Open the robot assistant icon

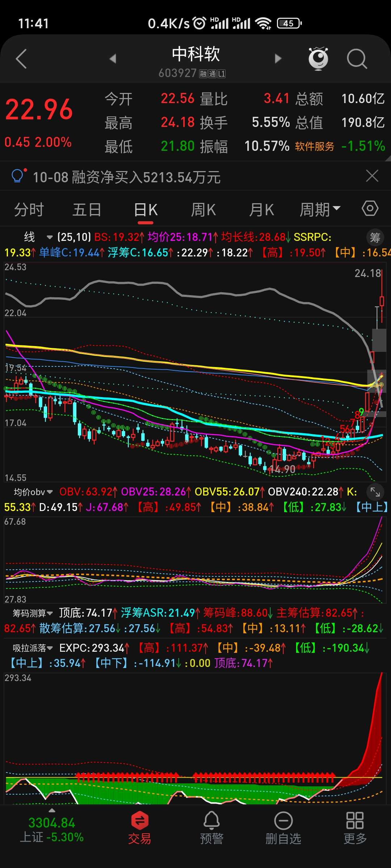coord(318,59)
